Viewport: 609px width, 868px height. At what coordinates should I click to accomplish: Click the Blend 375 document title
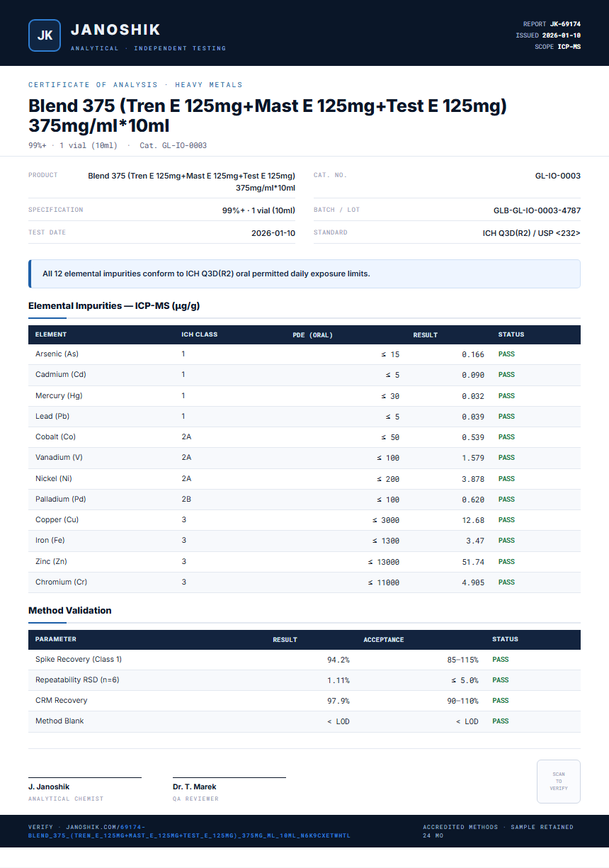click(268, 115)
